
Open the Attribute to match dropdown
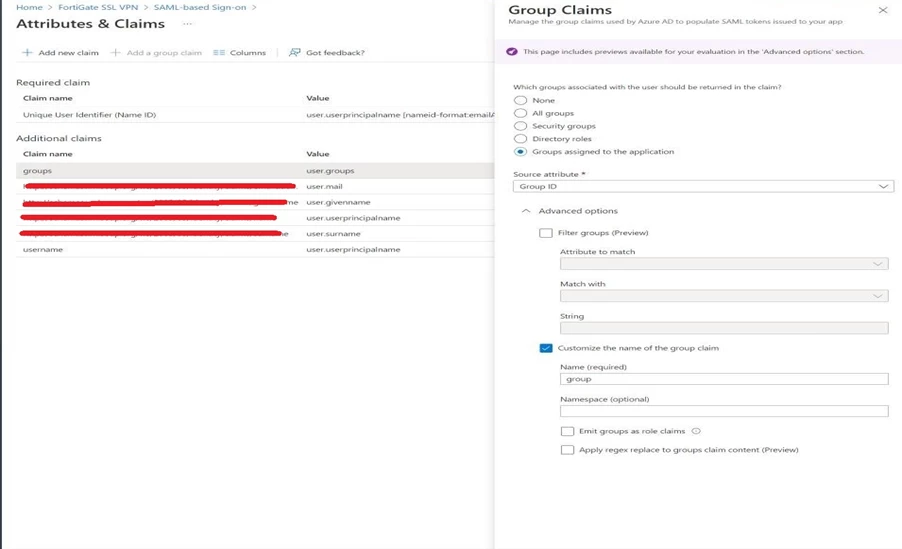[724, 264]
